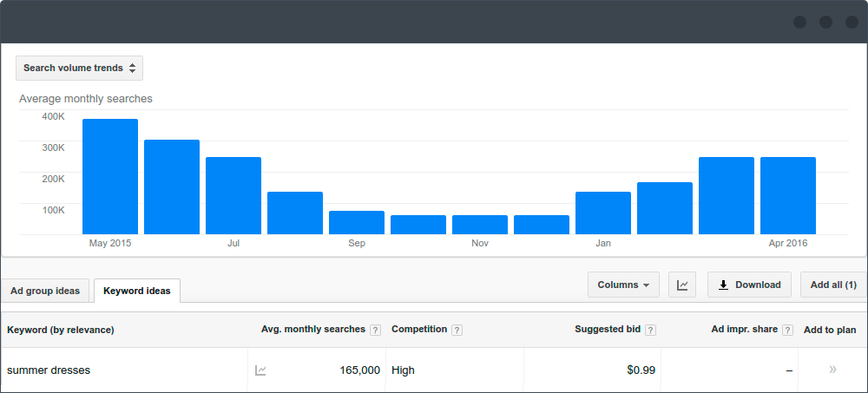Click the Sep bar in chart
Viewport: 868px width, 393px height.
[357, 222]
